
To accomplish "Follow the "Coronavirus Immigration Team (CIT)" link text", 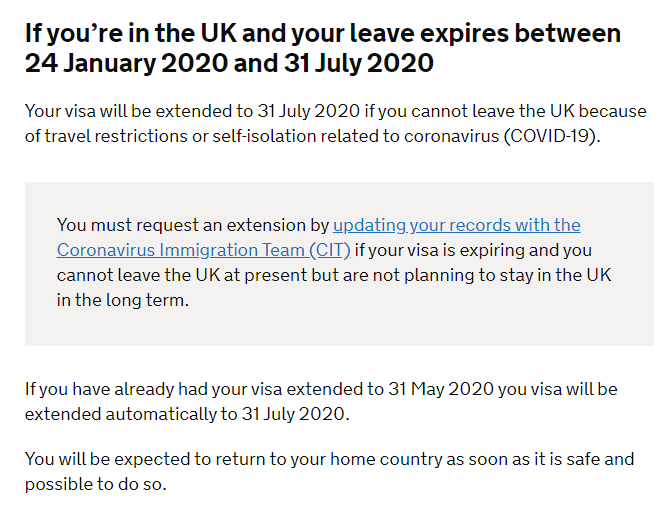I will tap(204, 250).
